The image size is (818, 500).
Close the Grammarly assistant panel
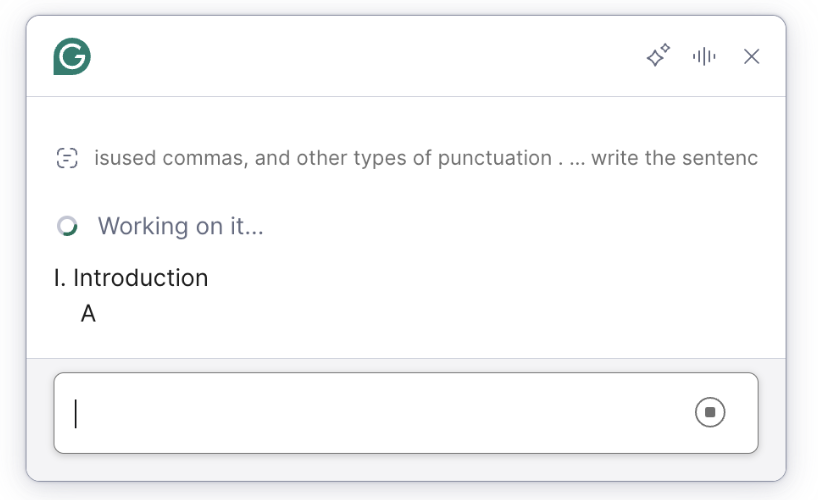[752, 56]
